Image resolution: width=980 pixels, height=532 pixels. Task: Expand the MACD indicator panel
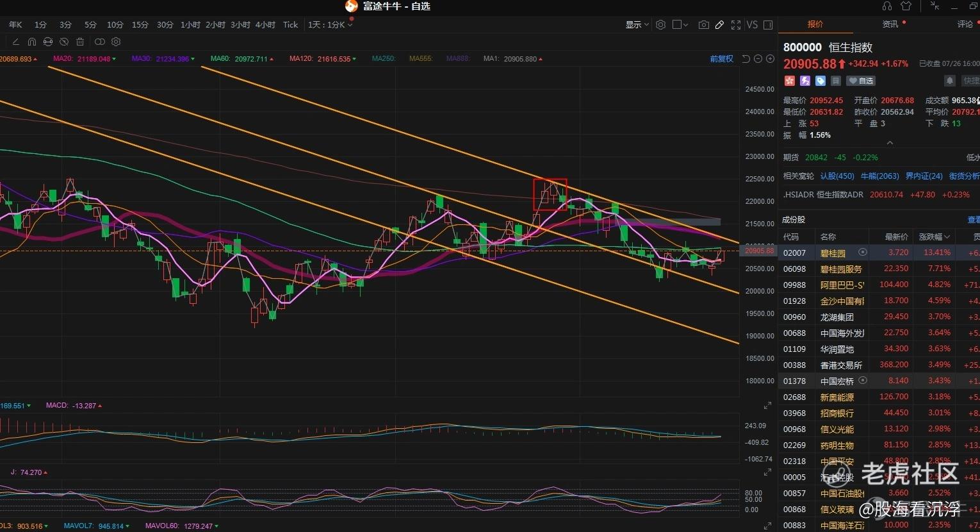tap(767, 406)
